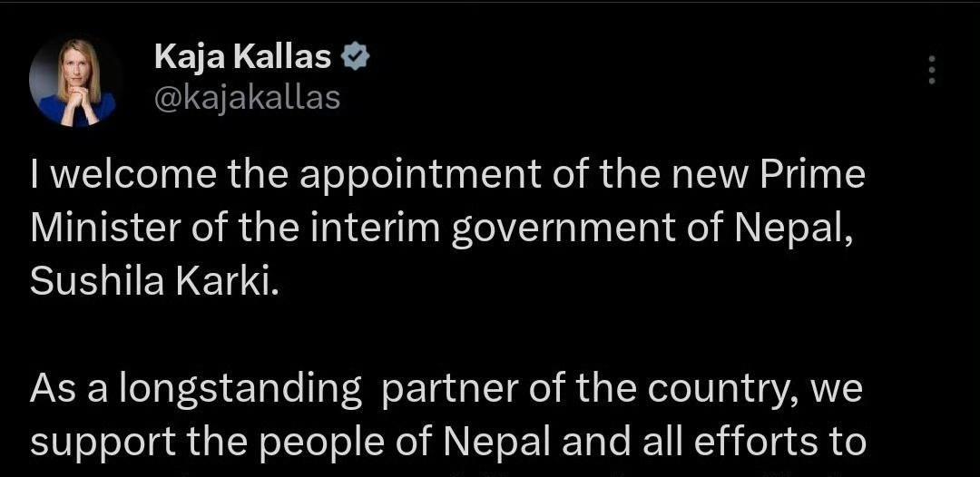Click the Kaja Kallas display name
The width and height of the screenshot is (980, 477).
pos(243,58)
